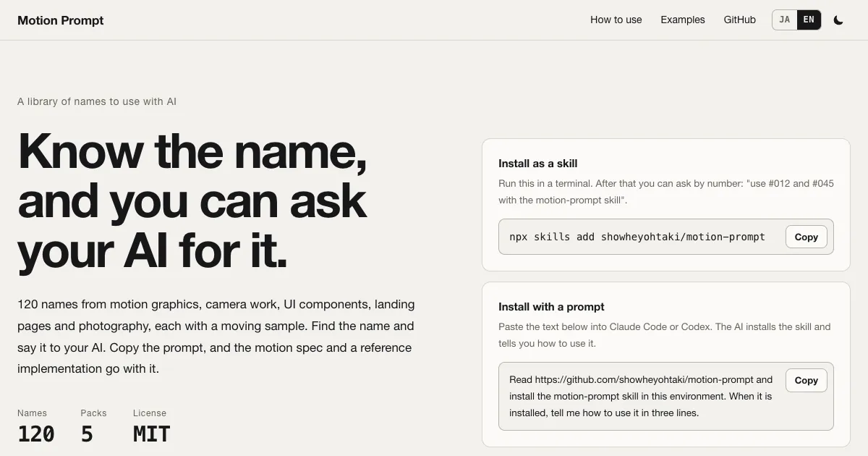The image size is (868, 456).
Task: Open the How to use page
Action: coord(616,20)
